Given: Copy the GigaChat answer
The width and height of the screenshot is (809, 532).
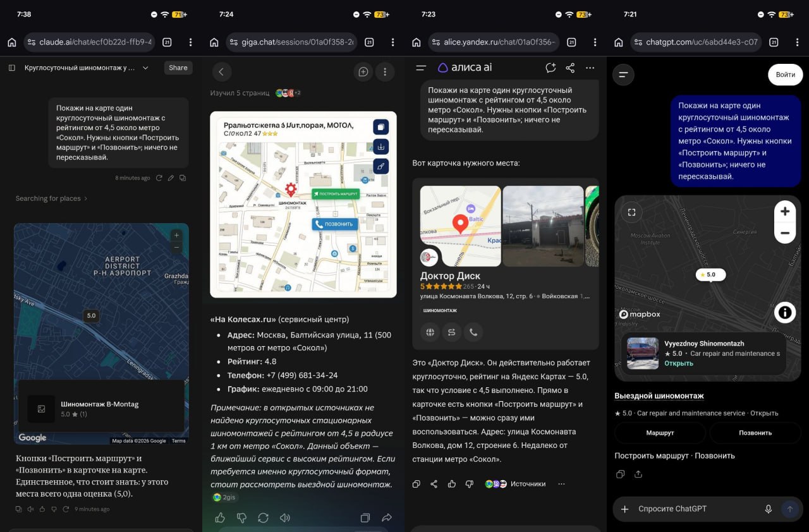Looking at the screenshot, I should click(365, 517).
